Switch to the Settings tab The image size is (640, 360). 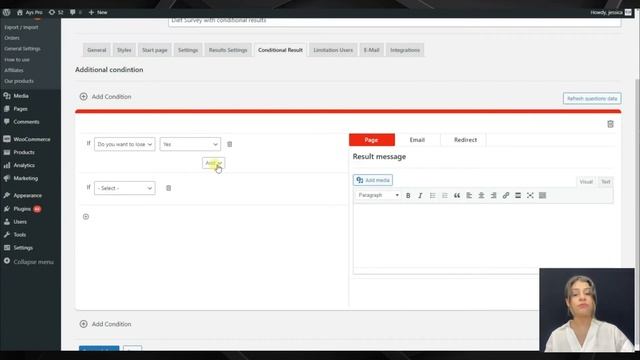coord(188,50)
